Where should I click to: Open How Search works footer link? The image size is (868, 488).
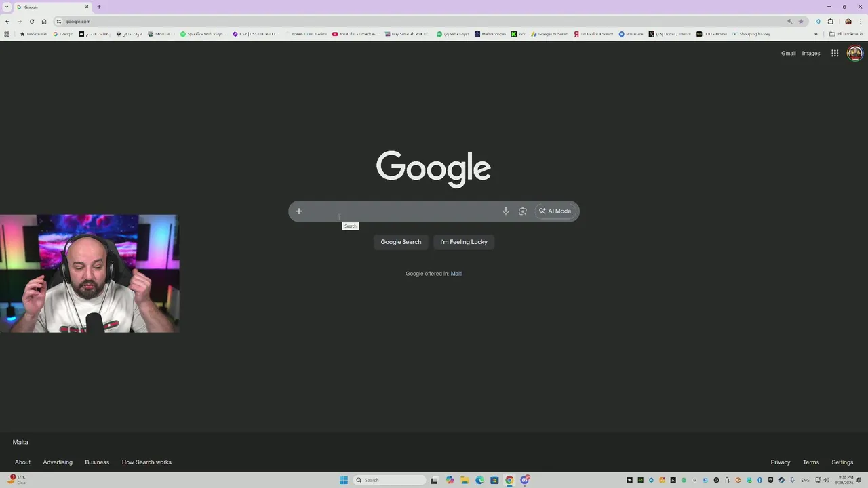(x=146, y=462)
